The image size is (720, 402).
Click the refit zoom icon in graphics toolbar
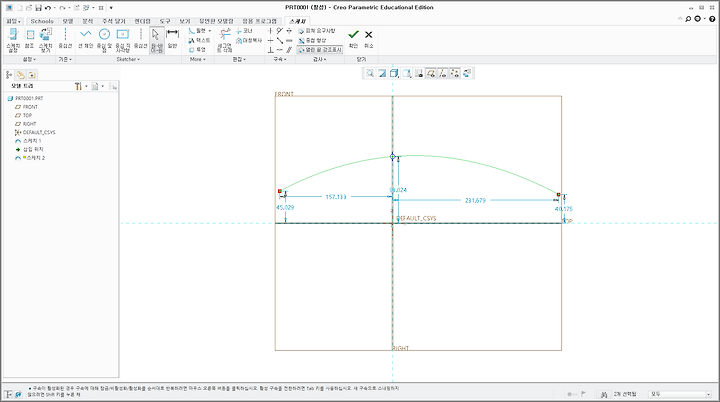[x=370, y=74]
